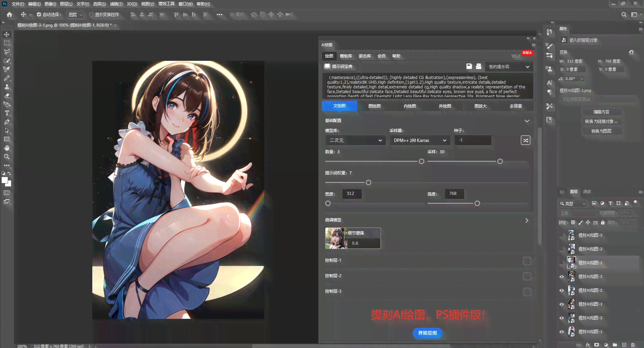Click the new group folder icon
644x348 pixels.
point(615,345)
